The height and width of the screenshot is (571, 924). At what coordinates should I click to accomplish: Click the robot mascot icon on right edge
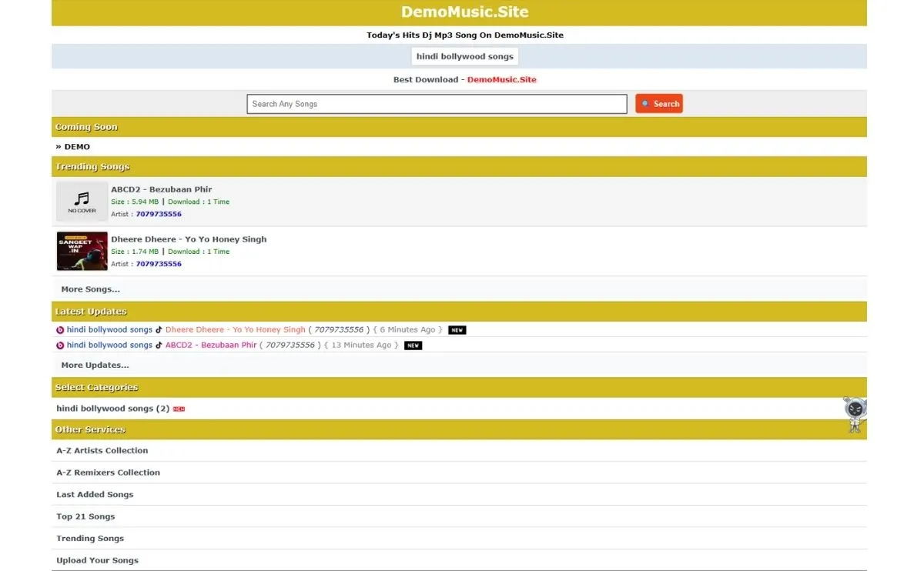[853, 414]
